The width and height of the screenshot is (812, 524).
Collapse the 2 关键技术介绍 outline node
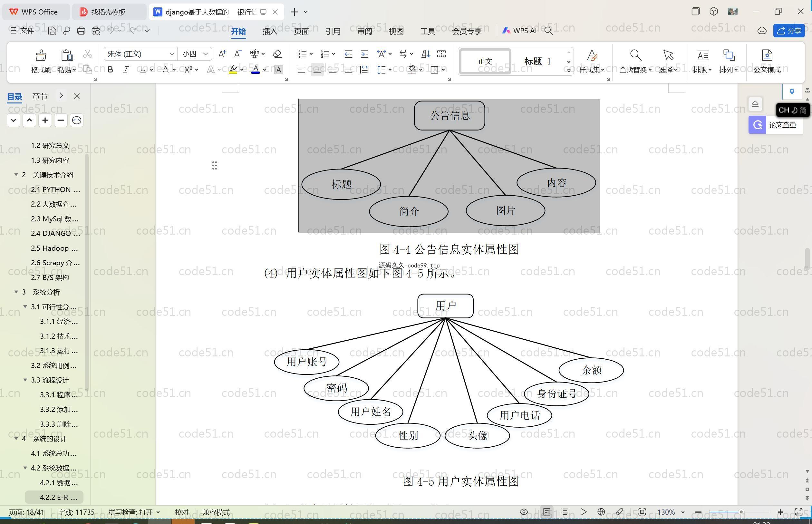coord(16,175)
